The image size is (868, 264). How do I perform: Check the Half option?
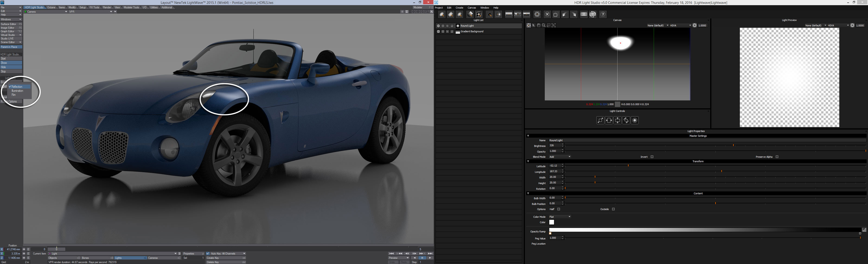(x=559, y=209)
